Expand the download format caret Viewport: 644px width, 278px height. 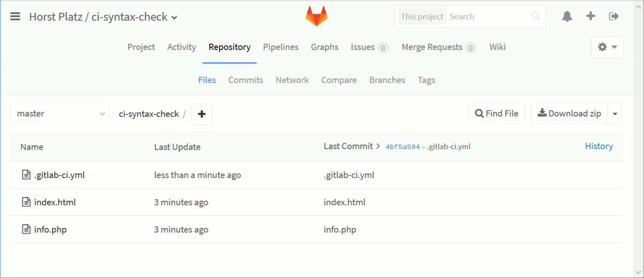[x=615, y=114]
